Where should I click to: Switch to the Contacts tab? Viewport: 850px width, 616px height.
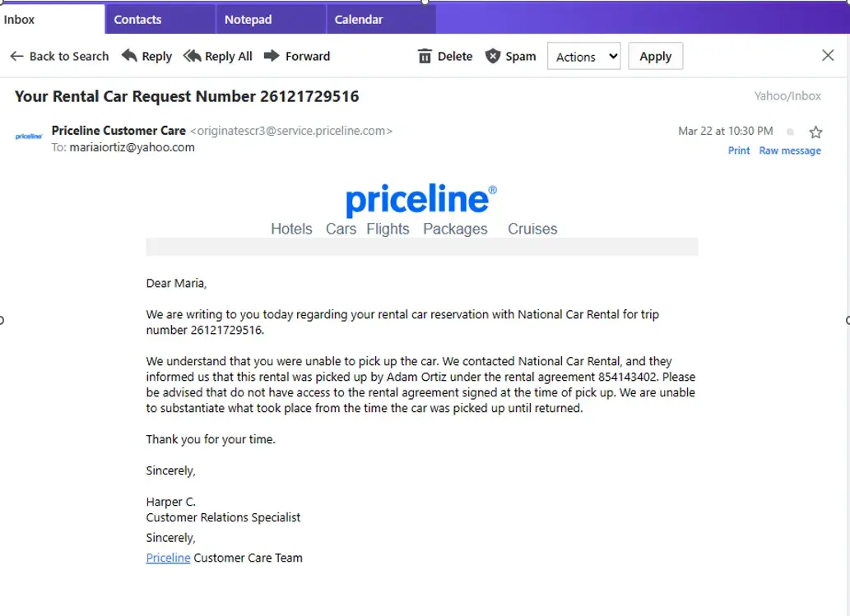click(x=137, y=19)
